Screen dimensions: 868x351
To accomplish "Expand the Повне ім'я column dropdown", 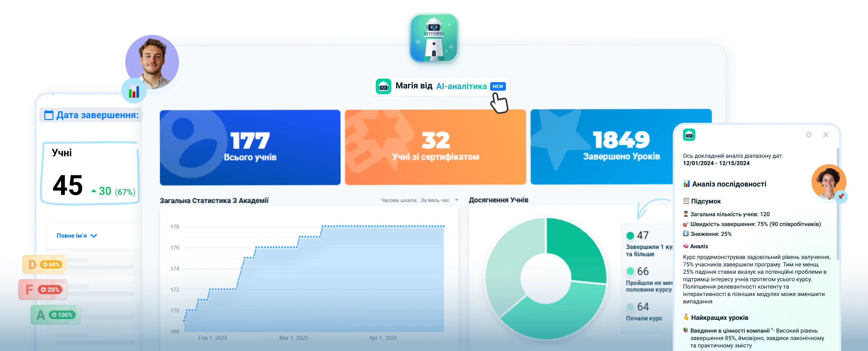I will point(94,236).
